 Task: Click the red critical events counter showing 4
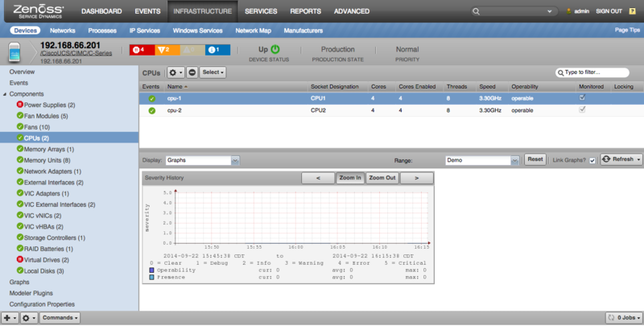point(142,50)
